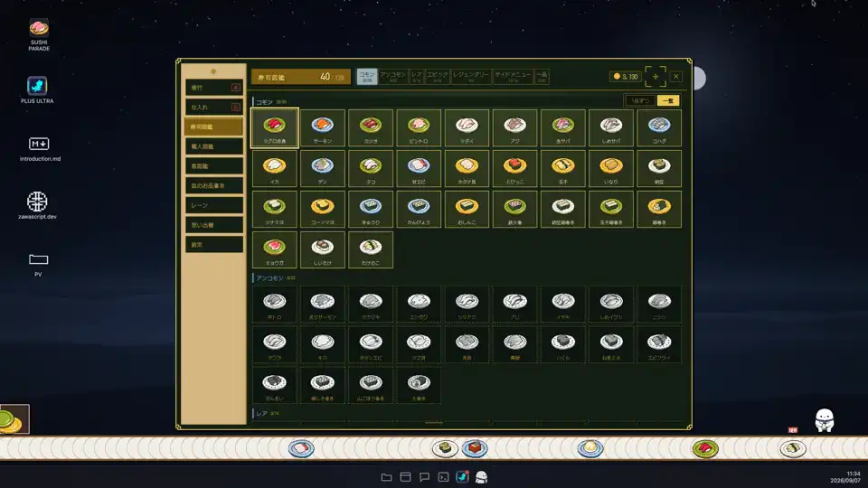Select the かんぴょう roll card
The height and width of the screenshot is (488, 868).
[419, 209]
